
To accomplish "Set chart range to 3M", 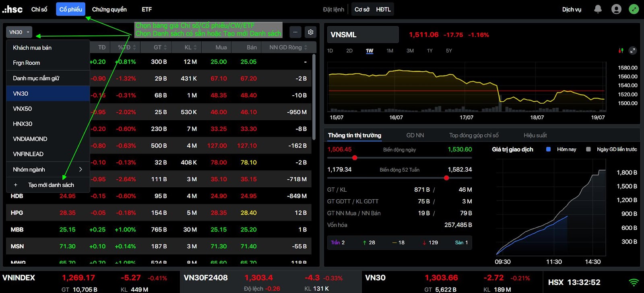I will pos(410,51).
